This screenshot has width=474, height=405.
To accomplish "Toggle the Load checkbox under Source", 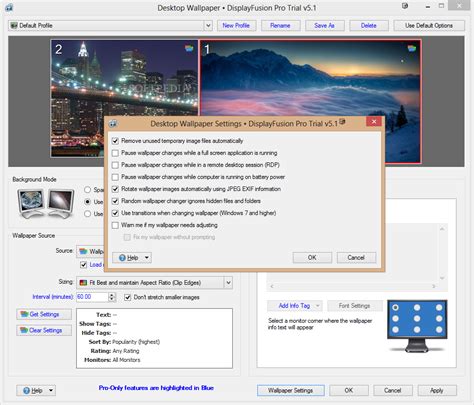I will (83, 265).
